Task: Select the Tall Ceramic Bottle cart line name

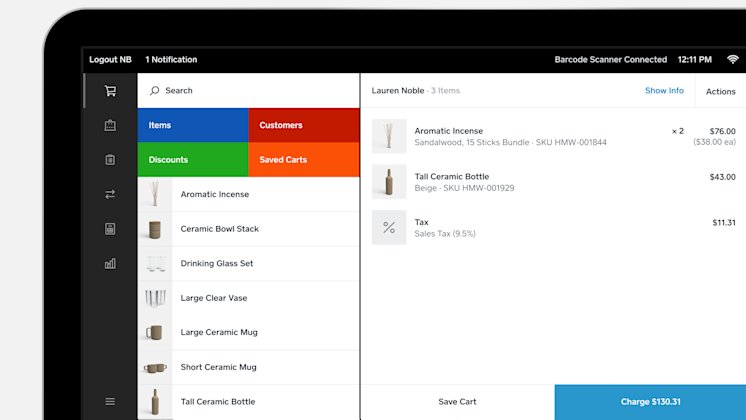Action: pos(452,176)
